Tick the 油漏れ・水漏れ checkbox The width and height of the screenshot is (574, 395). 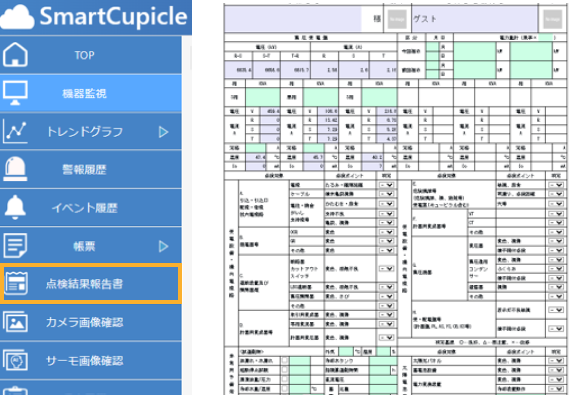tap(285, 361)
